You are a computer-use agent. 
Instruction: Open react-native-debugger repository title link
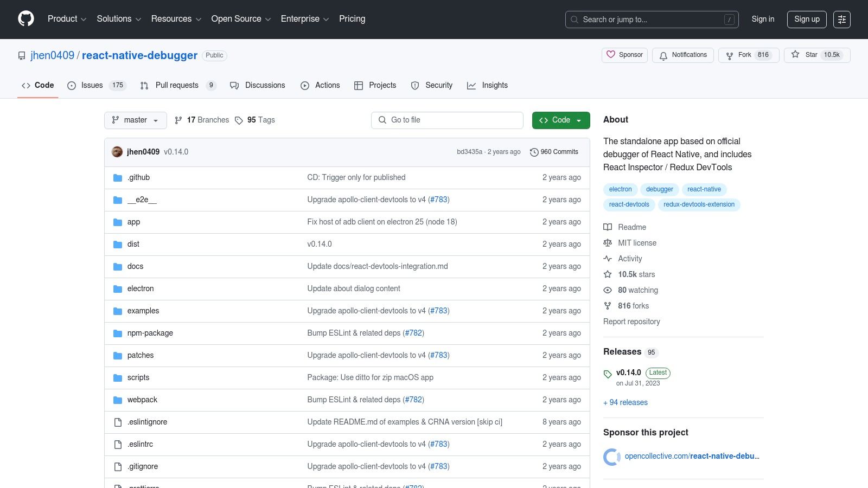tap(139, 55)
